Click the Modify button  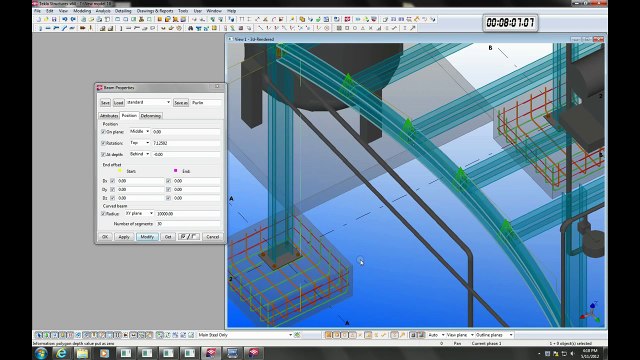coord(147,237)
